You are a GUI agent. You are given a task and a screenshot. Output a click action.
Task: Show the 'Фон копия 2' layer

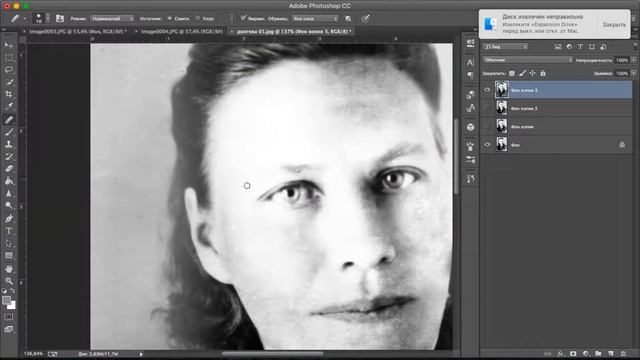click(x=487, y=108)
